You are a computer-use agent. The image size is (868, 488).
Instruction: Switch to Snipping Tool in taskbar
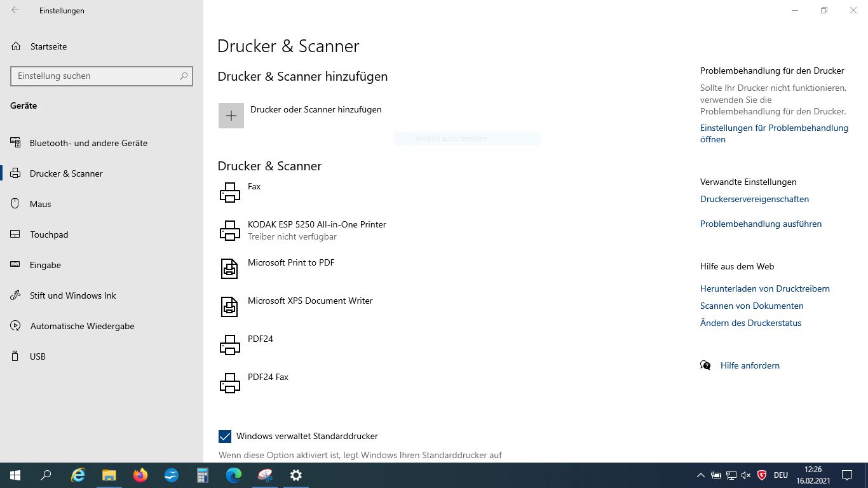[x=265, y=475]
